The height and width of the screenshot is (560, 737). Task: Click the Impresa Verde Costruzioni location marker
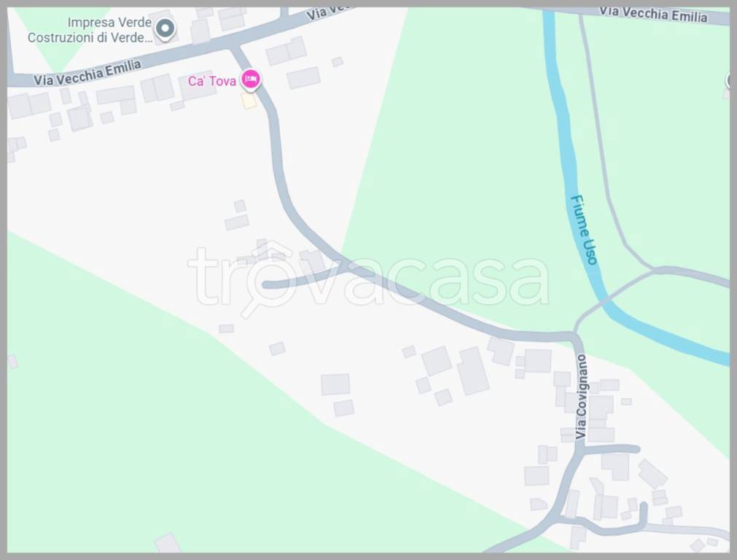165,28
